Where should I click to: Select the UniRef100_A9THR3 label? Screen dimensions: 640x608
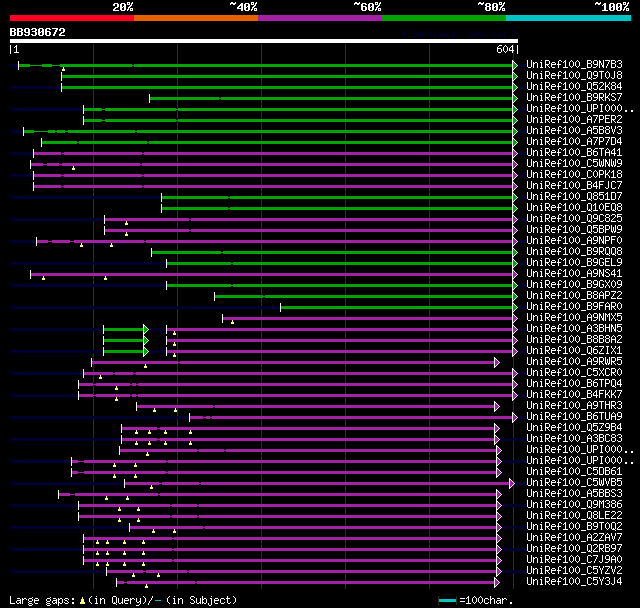574,406
